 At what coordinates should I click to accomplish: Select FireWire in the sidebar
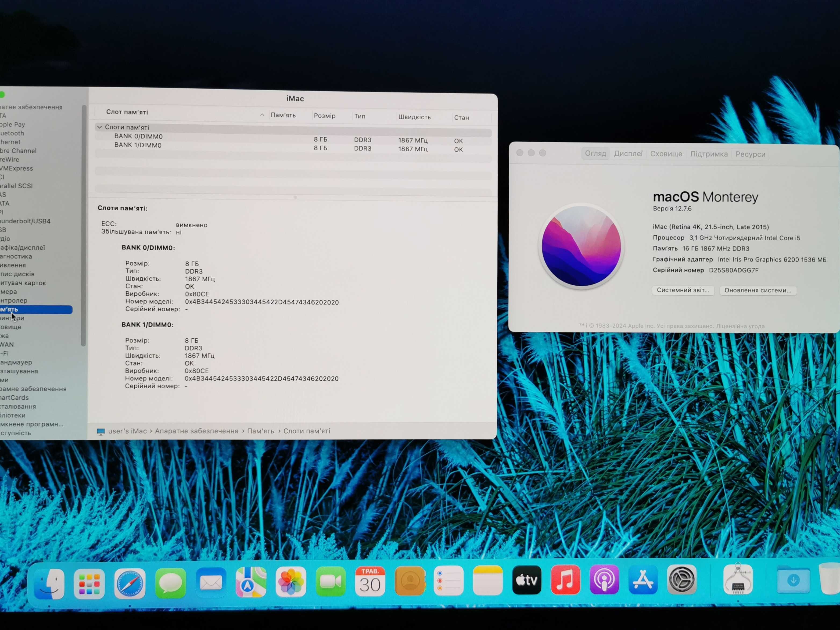9,159
